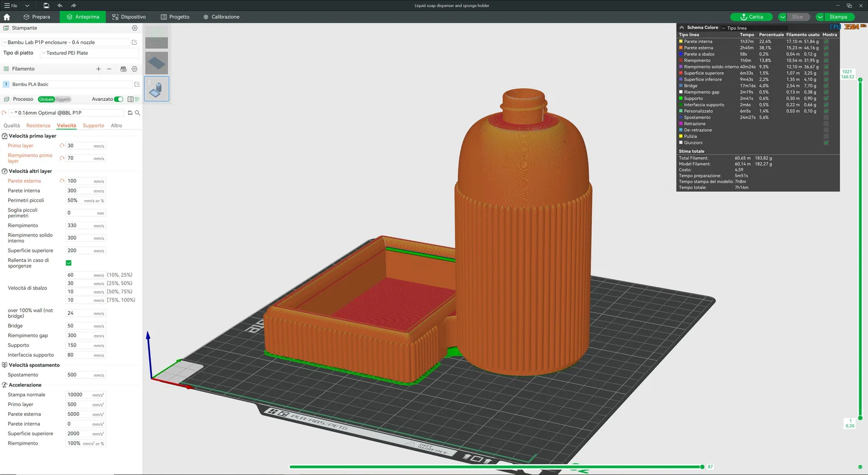
Task: Click the home icon in top bar
Action: click(7, 17)
